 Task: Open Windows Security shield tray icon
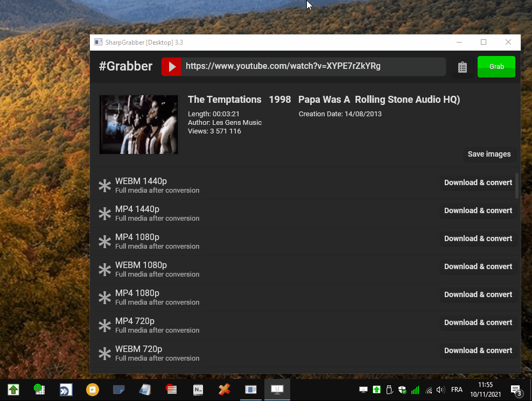(402, 390)
